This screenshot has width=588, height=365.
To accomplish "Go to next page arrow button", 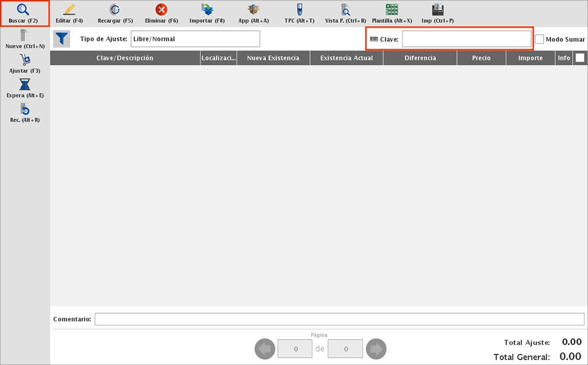I will (376, 348).
